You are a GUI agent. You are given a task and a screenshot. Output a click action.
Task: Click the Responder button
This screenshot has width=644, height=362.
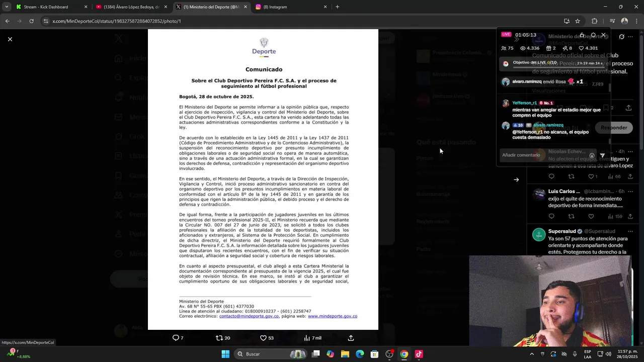click(x=614, y=128)
